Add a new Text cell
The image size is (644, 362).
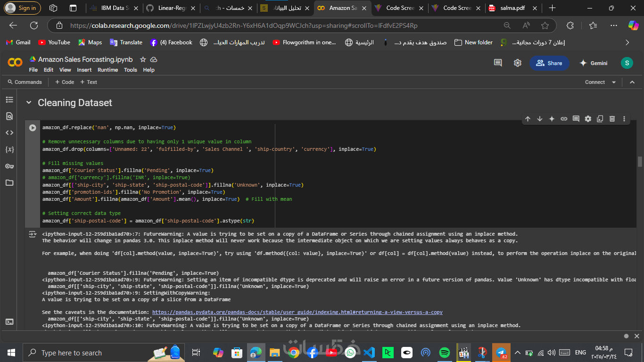click(x=89, y=82)
